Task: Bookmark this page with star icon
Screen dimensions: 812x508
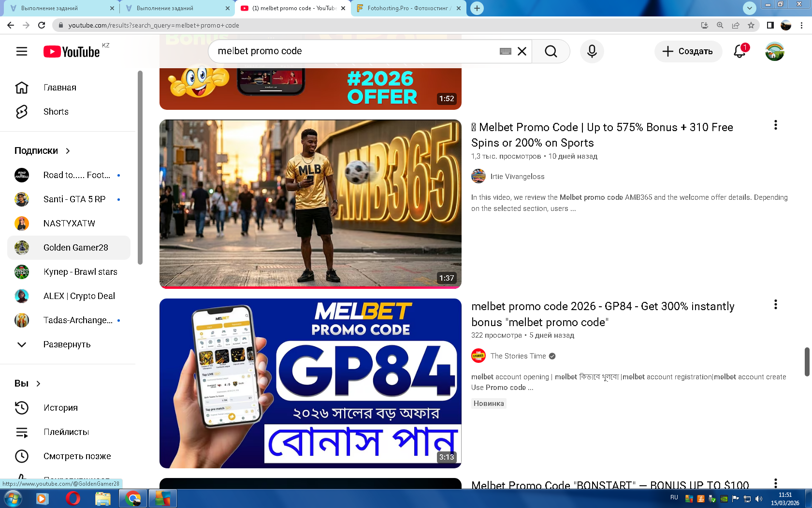Action: [751, 25]
